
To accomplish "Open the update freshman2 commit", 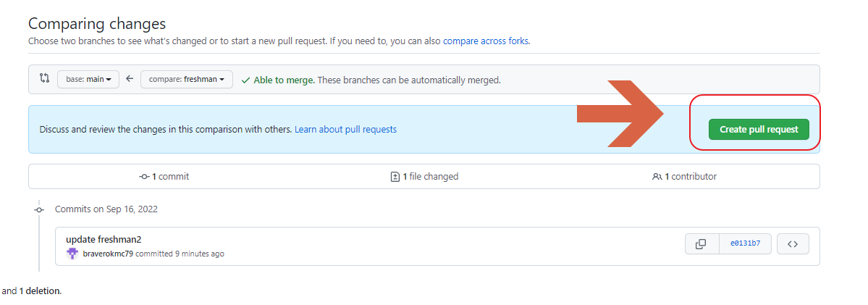I will click(104, 239).
